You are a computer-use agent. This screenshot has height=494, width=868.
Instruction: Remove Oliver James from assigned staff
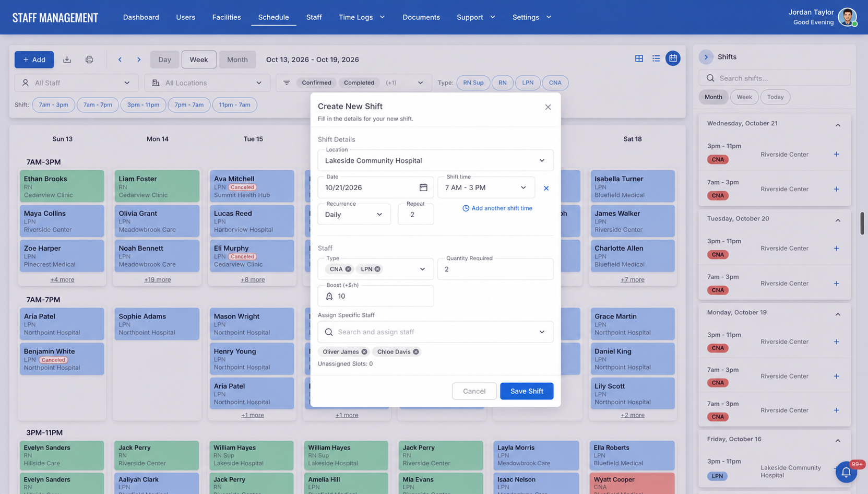click(364, 351)
